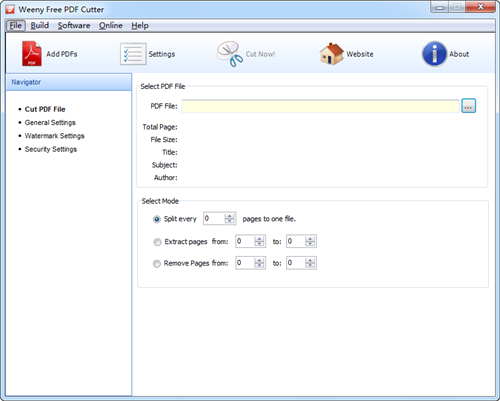
Task: Open the File menu
Action: [x=16, y=26]
